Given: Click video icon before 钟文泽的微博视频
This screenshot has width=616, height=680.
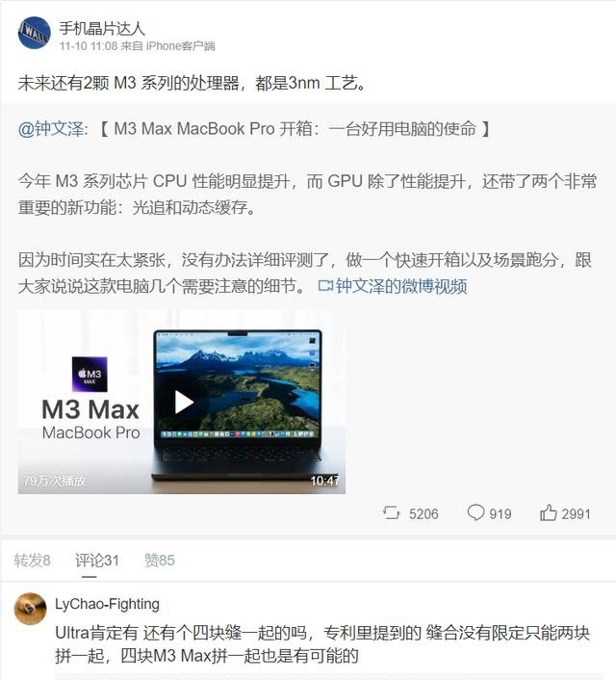Looking at the screenshot, I should pyautogui.click(x=325, y=286).
